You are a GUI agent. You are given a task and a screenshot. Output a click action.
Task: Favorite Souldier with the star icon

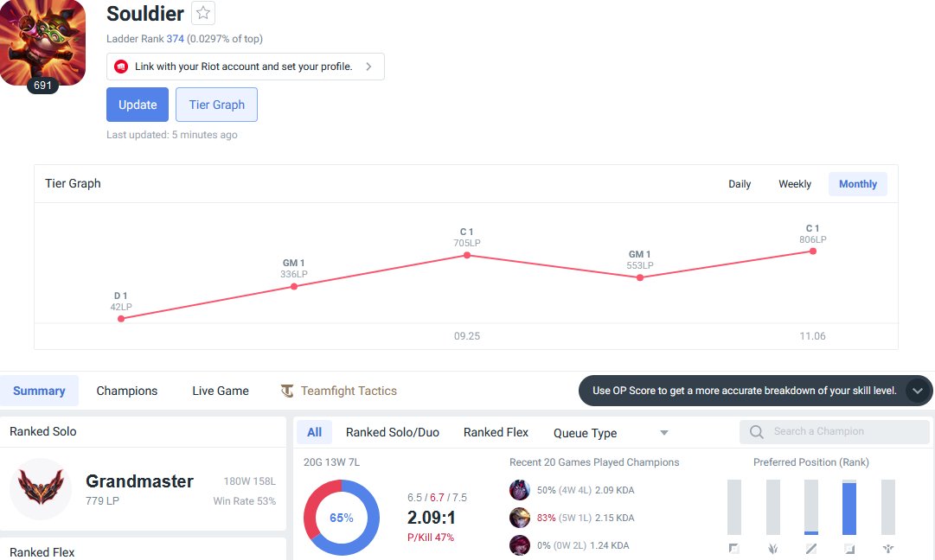(202, 12)
